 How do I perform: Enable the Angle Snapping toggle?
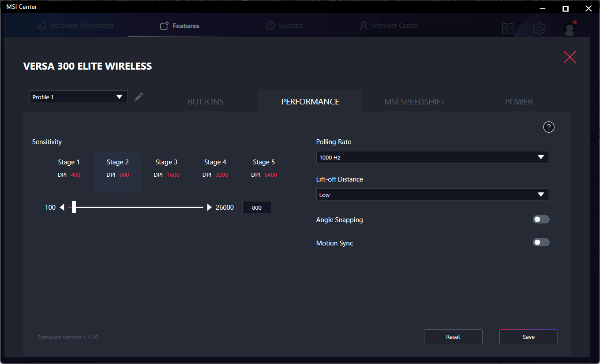pyautogui.click(x=541, y=219)
